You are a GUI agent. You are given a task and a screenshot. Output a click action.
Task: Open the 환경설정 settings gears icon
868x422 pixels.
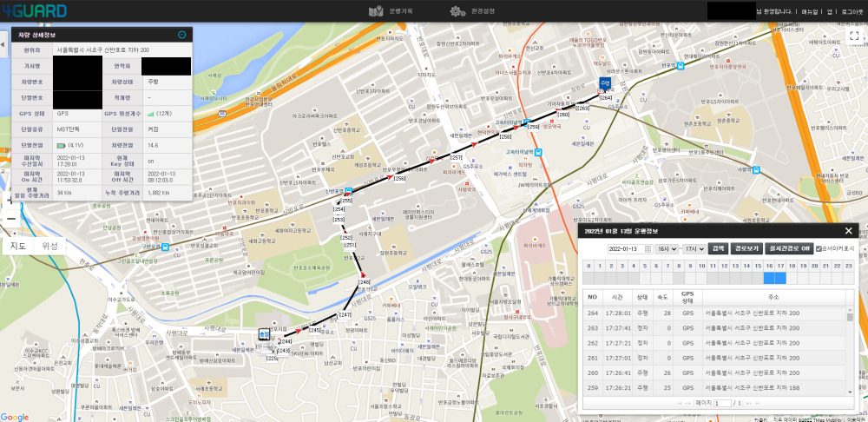point(457,11)
